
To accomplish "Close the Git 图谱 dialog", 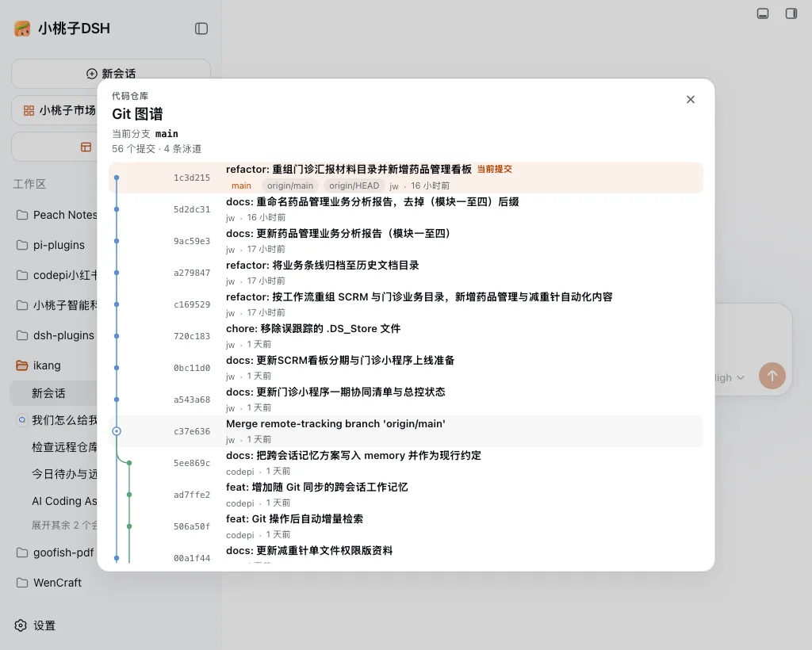I will (x=691, y=99).
